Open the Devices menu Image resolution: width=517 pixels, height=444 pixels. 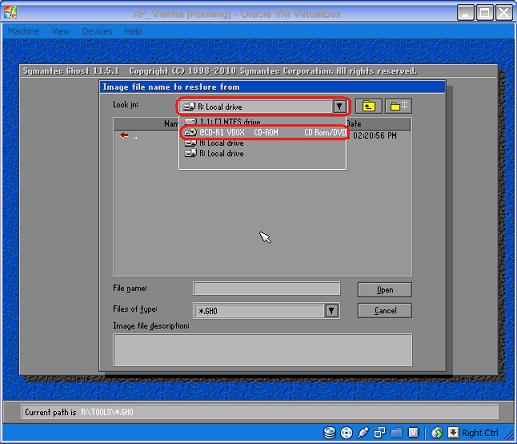97,31
